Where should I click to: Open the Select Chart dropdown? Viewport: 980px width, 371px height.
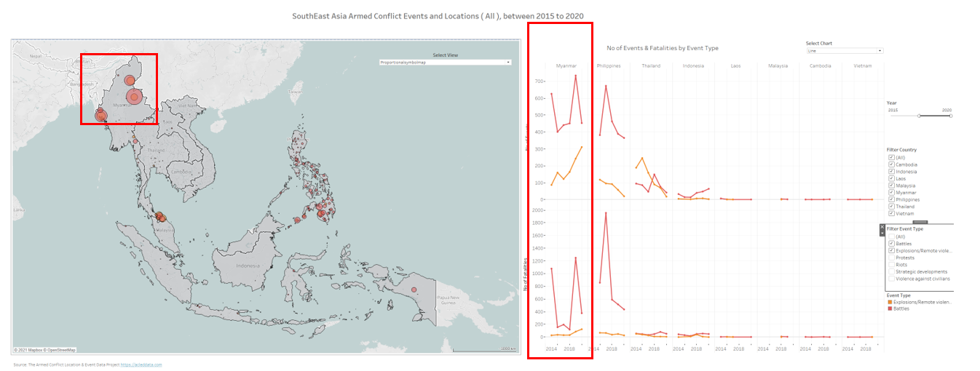tap(845, 51)
